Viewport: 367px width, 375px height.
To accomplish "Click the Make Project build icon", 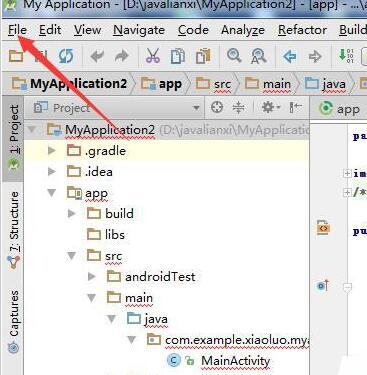I will pos(346,56).
